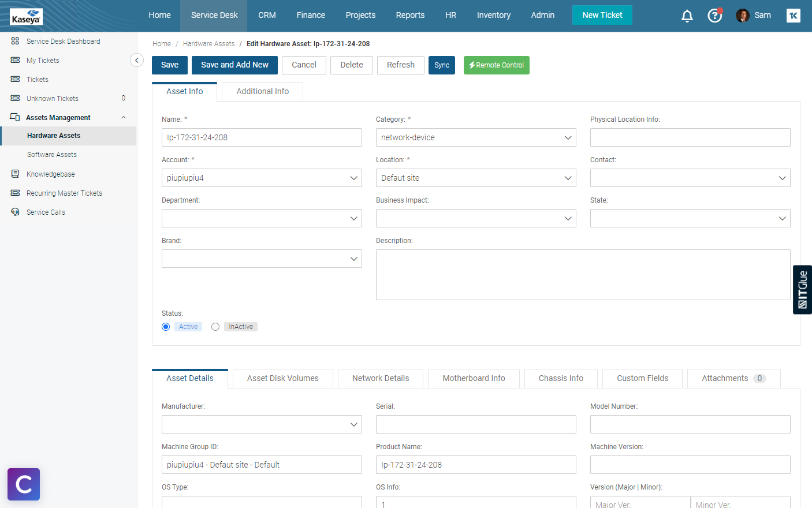The image size is (812, 508).
Task: Click the purple C widget icon
Action: 24,484
